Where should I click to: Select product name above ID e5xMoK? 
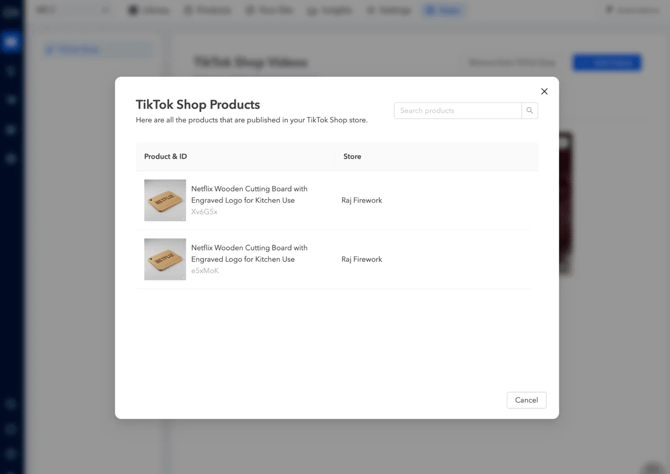(x=249, y=253)
